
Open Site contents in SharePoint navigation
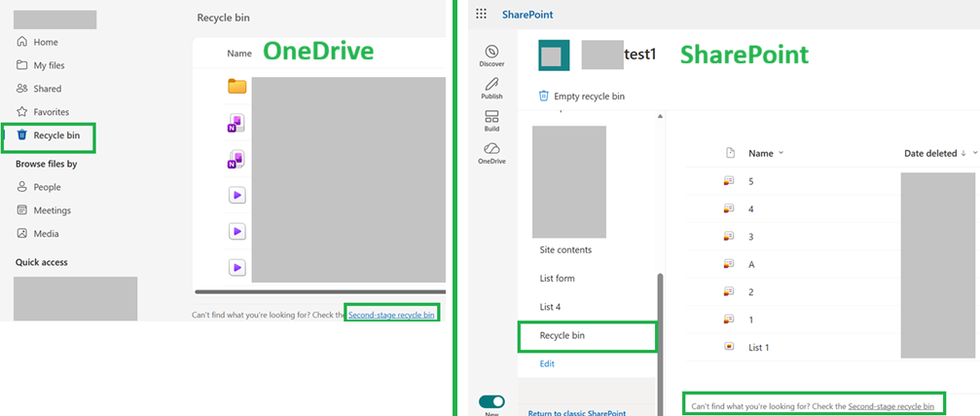pos(565,249)
